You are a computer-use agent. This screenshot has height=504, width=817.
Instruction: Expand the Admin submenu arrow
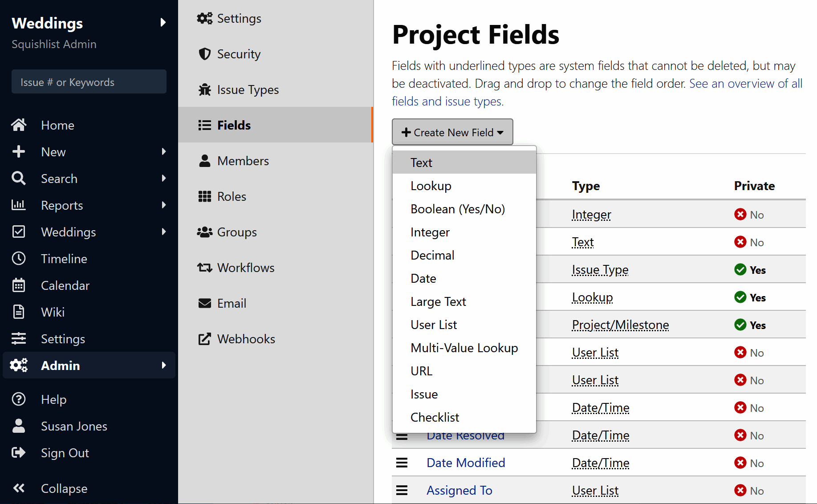point(164,366)
